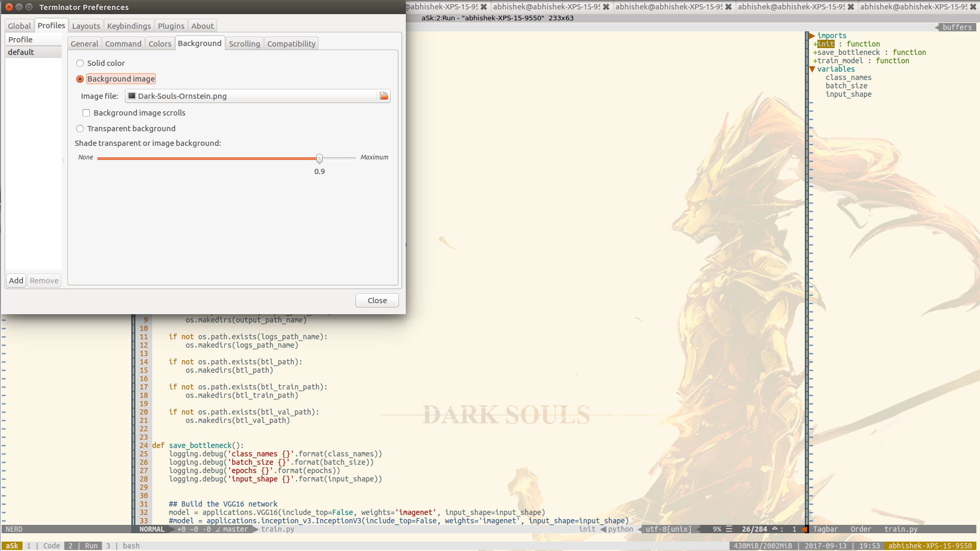Click the master git branch indicator
The width and height of the screenshot is (980, 551).
(235, 529)
